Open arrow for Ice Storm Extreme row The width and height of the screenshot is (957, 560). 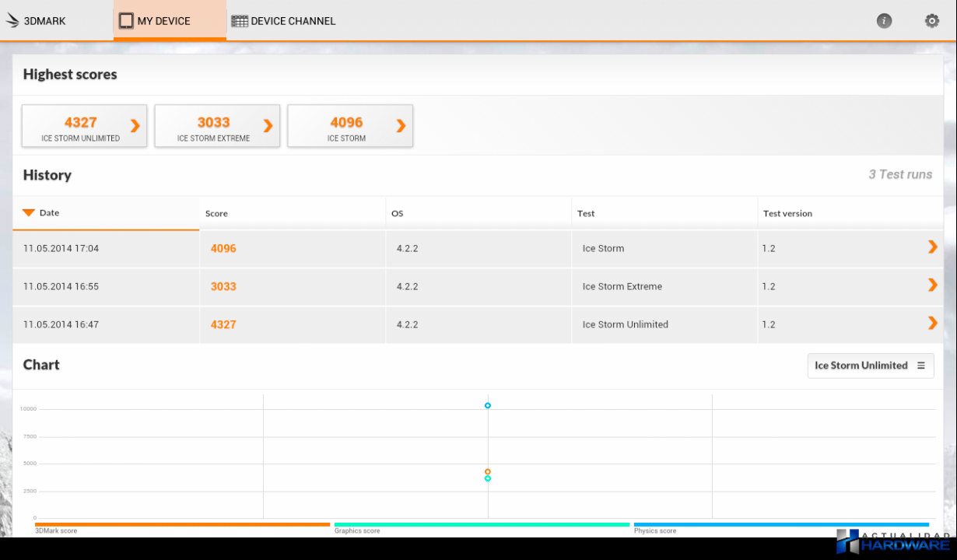click(x=932, y=285)
